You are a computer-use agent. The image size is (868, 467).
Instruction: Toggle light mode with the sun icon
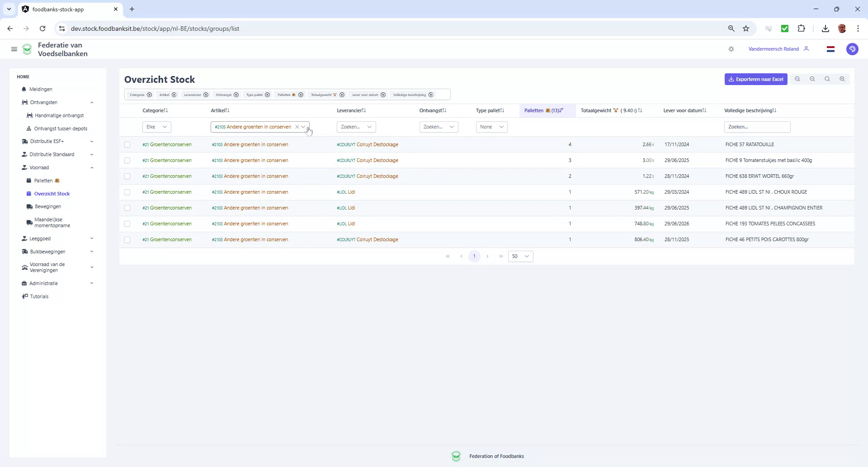[x=731, y=49]
